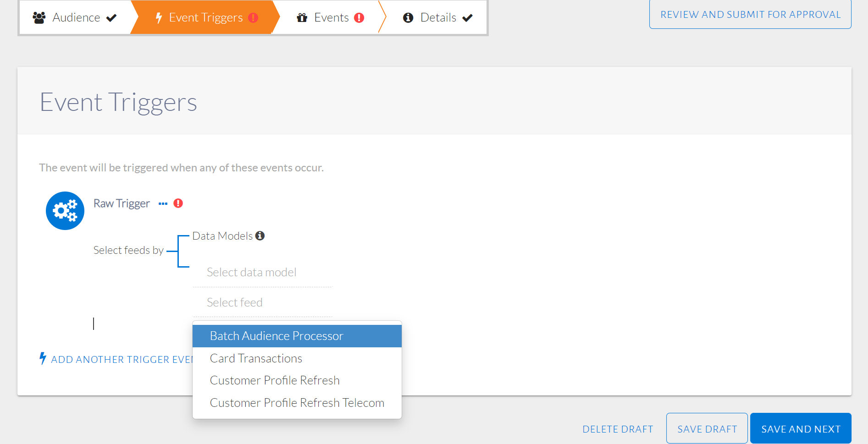Open the Select data model dropdown

(262, 272)
